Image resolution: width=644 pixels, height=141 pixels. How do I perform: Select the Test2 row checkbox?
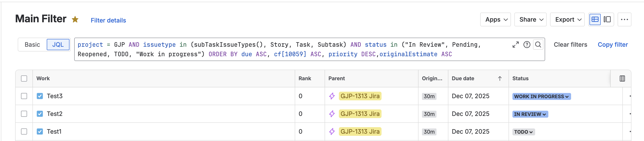[x=24, y=114]
